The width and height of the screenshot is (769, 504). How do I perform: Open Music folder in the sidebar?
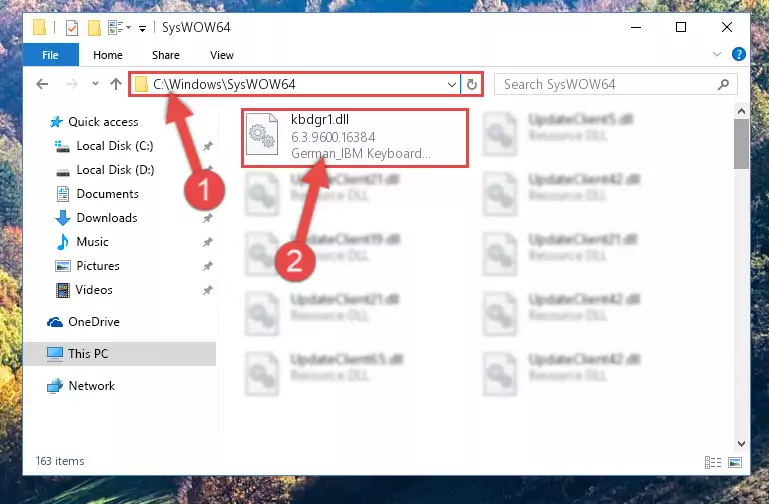(92, 242)
